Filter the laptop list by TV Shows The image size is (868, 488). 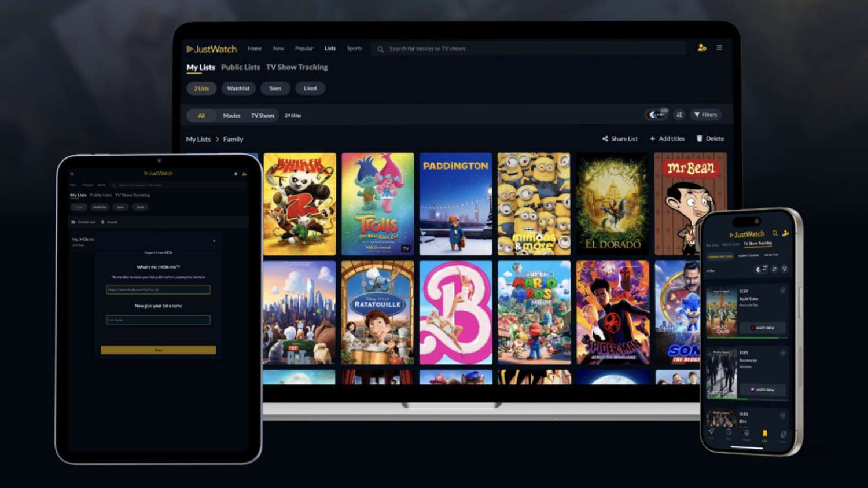263,116
